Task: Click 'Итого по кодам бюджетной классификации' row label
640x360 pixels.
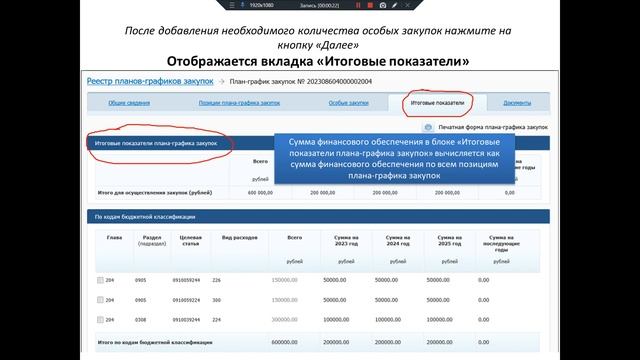Action: pyautogui.click(x=155, y=342)
